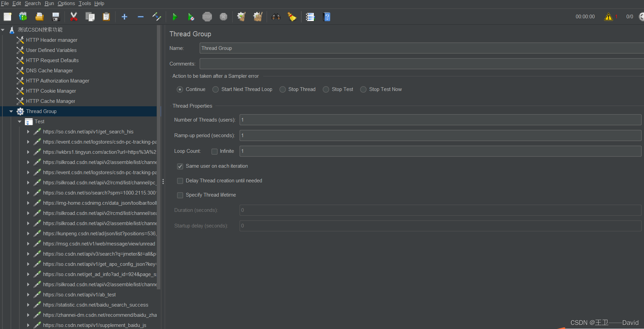The height and width of the screenshot is (329, 644).
Task: Select the Stop Thread radio button
Action: tap(283, 89)
